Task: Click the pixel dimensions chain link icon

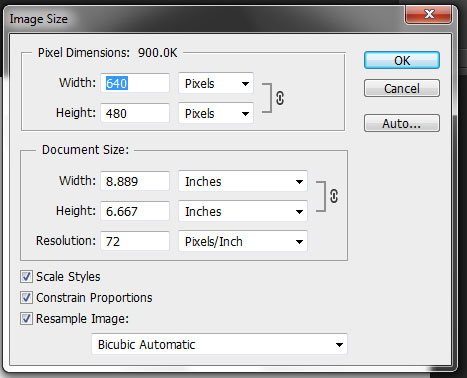Action: pos(280,98)
